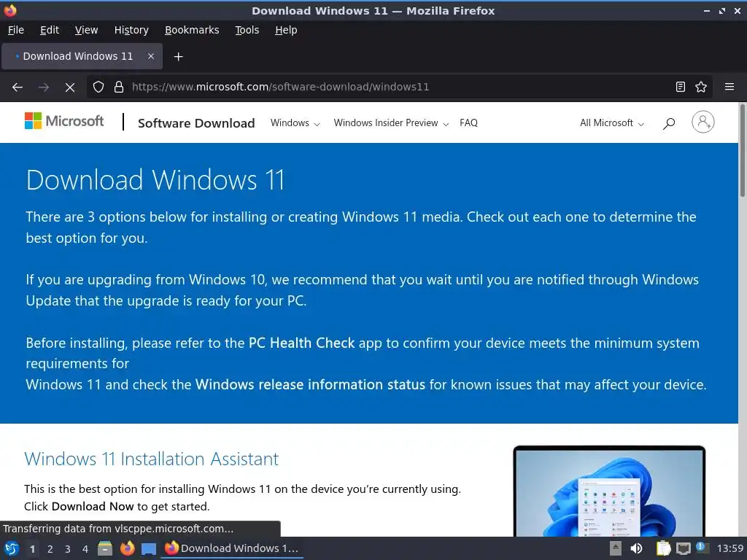This screenshot has height=560, width=747.
Task: Open Firefox hamburger application menu
Action: pyautogui.click(x=729, y=87)
